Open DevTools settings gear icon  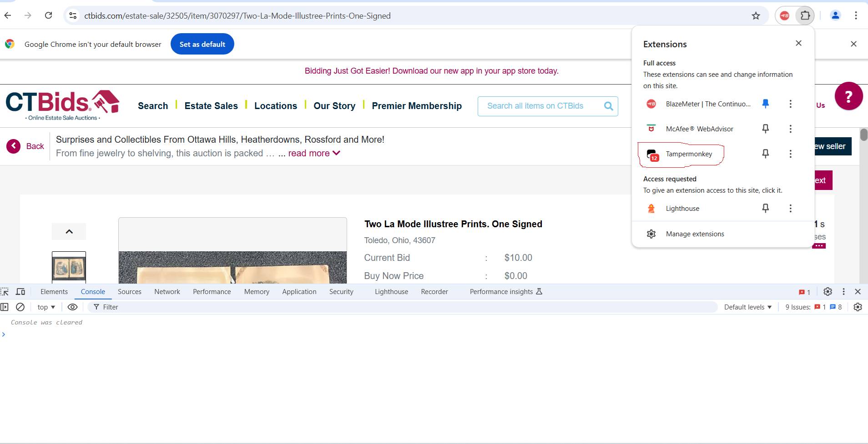click(828, 292)
